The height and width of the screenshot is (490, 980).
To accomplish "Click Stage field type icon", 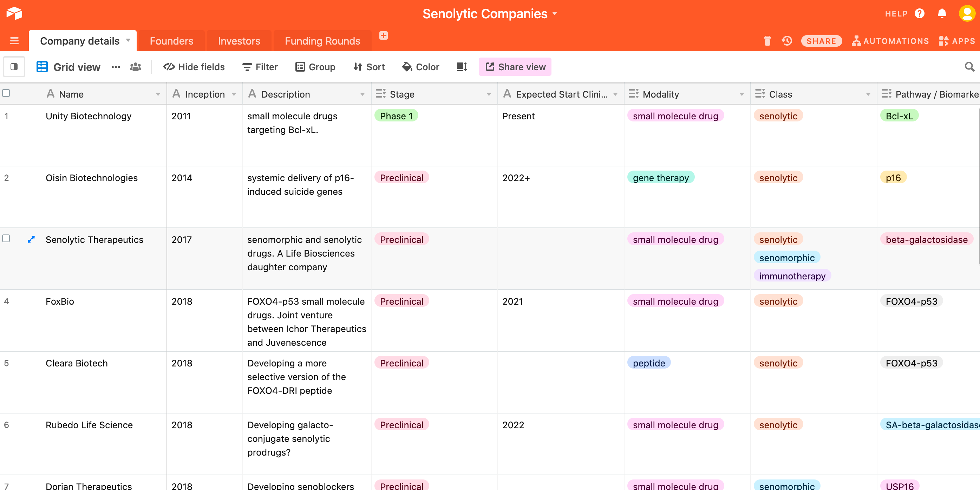I will [x=380, y=94].
